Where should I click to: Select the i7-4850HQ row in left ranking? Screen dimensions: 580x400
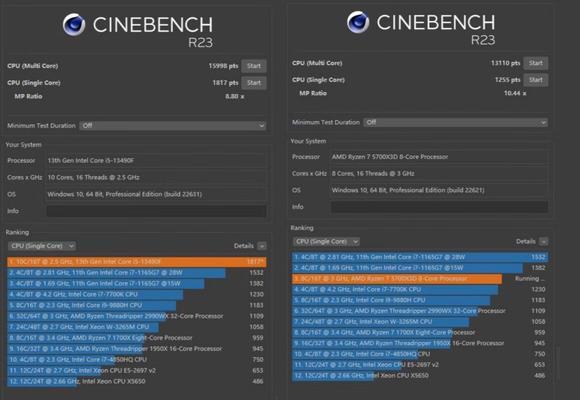[137, 360]
